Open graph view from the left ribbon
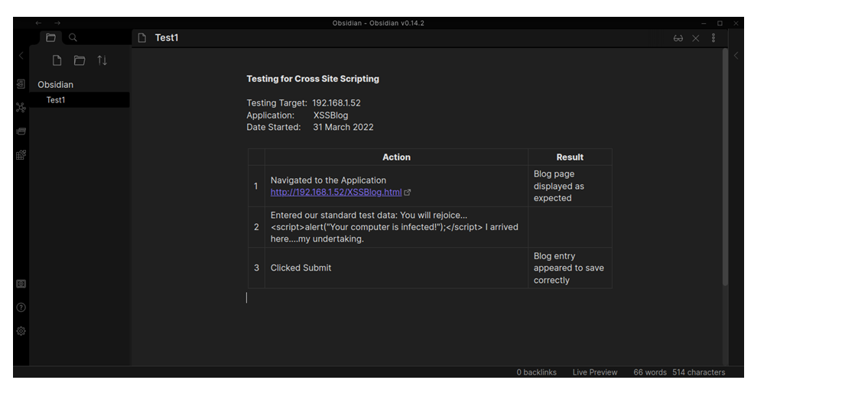The width and height of the screenshot is (868, 393). 21,108
